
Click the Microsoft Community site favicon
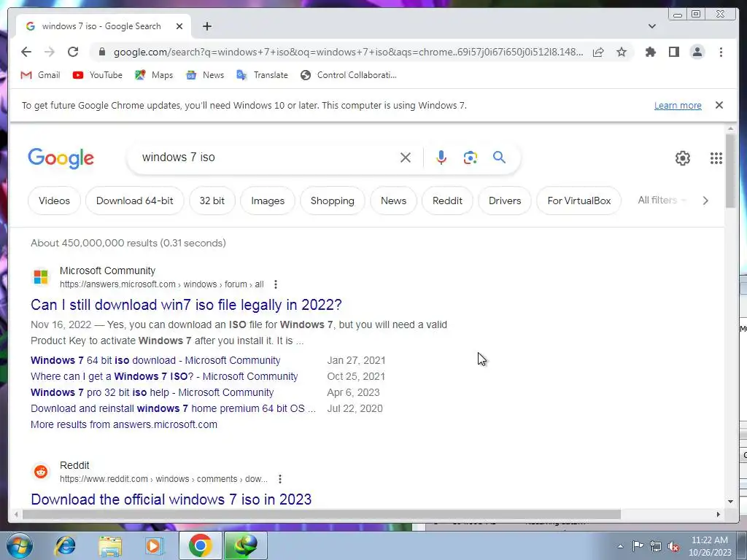point(41,276)
